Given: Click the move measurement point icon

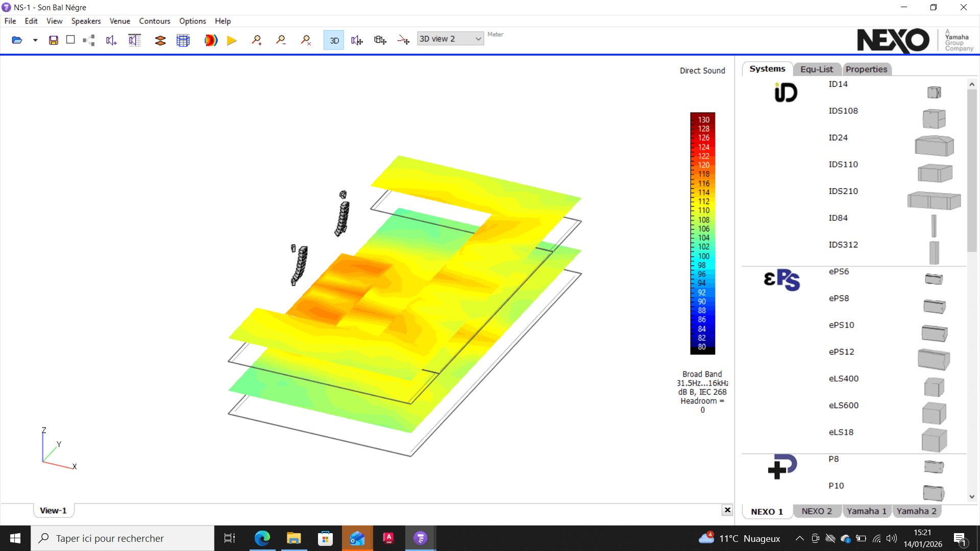Looking at the screenshot, I should (404, 40).
